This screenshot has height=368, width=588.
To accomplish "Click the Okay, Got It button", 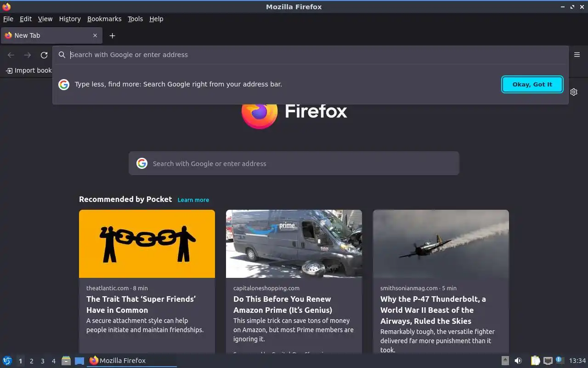I will click(532, 84).
